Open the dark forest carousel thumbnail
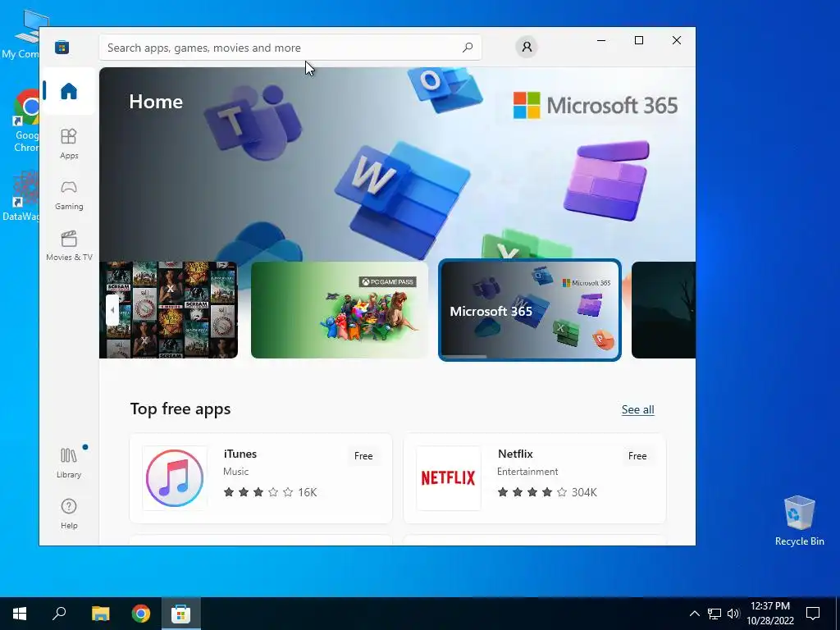 pyautogui.click(x=663, y=309)
